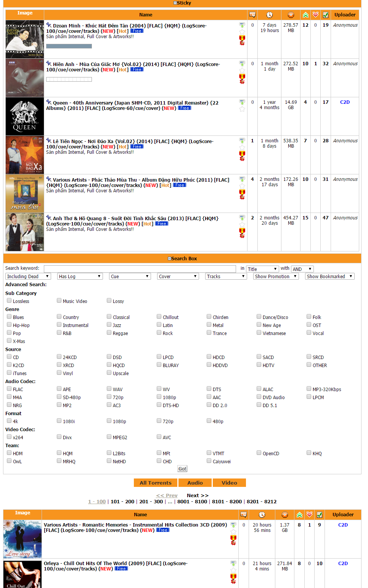The image size is (368, 588).
Task: Click the medal icon on Lê Tiến Ngọc row
Action: pyautogui.click(x=242, y=156)
